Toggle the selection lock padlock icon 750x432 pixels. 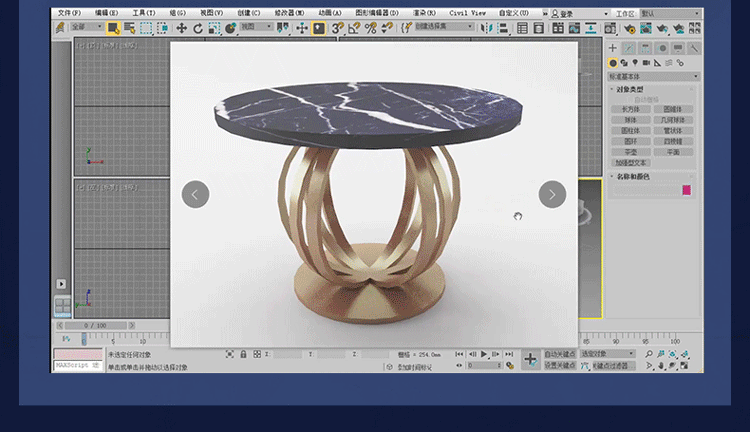click(243, 354)
